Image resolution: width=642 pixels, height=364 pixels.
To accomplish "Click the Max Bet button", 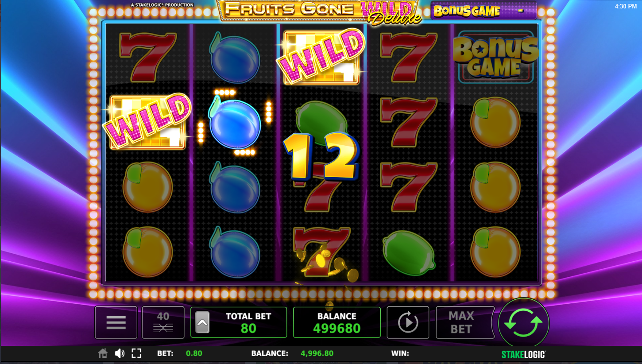I will tap(461, 322).
